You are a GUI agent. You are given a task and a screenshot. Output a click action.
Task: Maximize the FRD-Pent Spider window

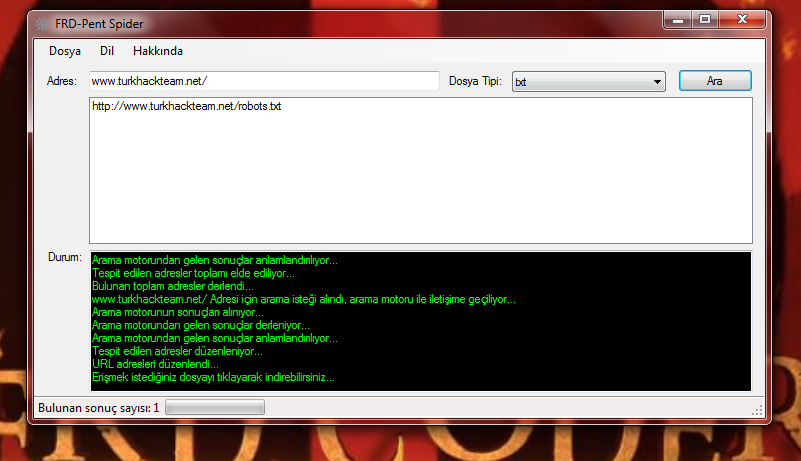704,18
